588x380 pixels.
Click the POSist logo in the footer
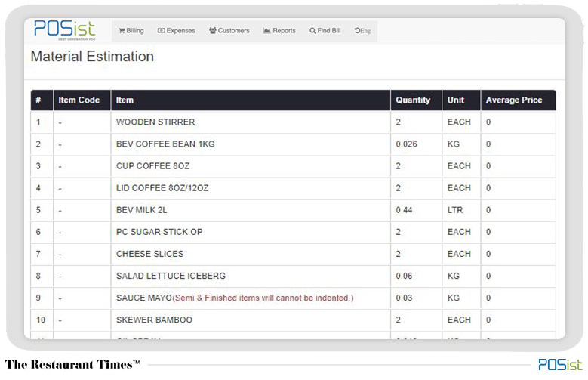tap(560, 365)
